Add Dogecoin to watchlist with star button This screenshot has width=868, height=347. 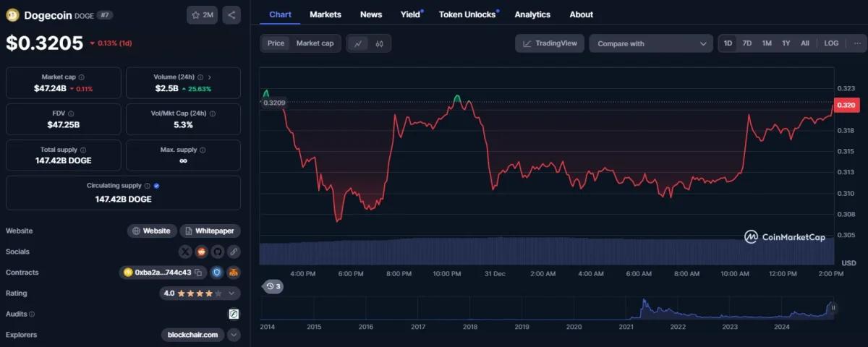click(x=202, y=14)
